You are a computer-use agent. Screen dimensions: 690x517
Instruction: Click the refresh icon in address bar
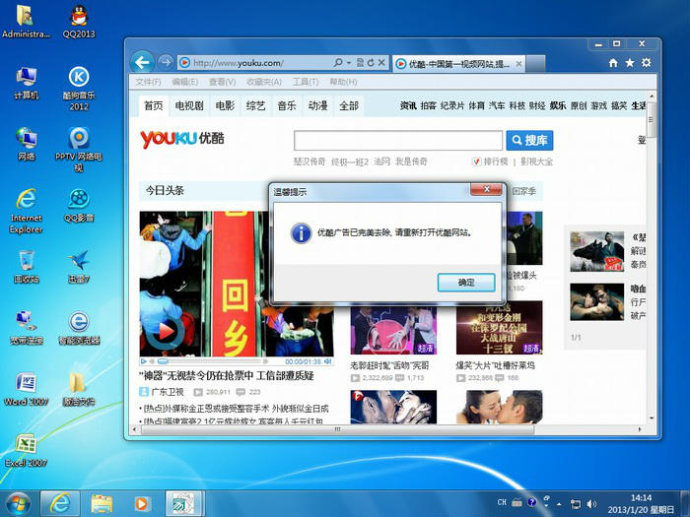[x=371, y=62]
